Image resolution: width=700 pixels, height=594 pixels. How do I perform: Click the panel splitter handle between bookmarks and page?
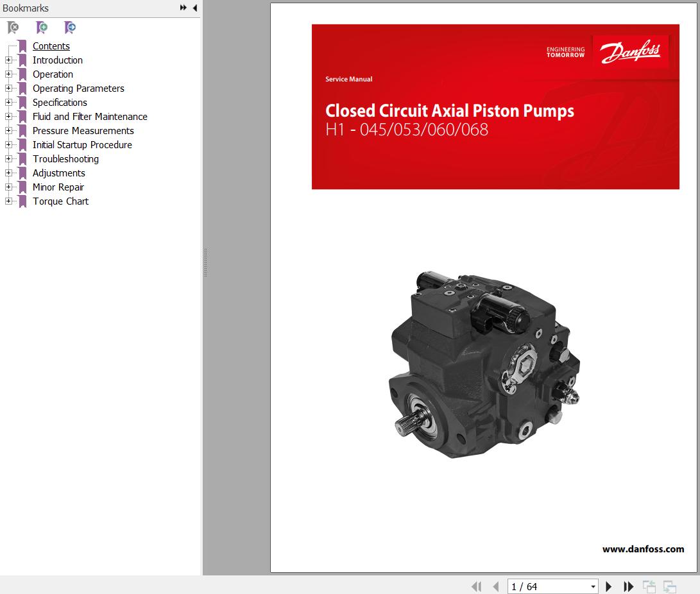coord(205,262)
